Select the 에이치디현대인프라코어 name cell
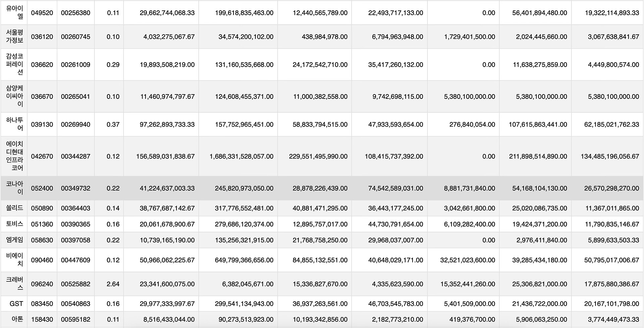Image resolution: width=644 pixels, height=328 pixels. coord(14,156)
